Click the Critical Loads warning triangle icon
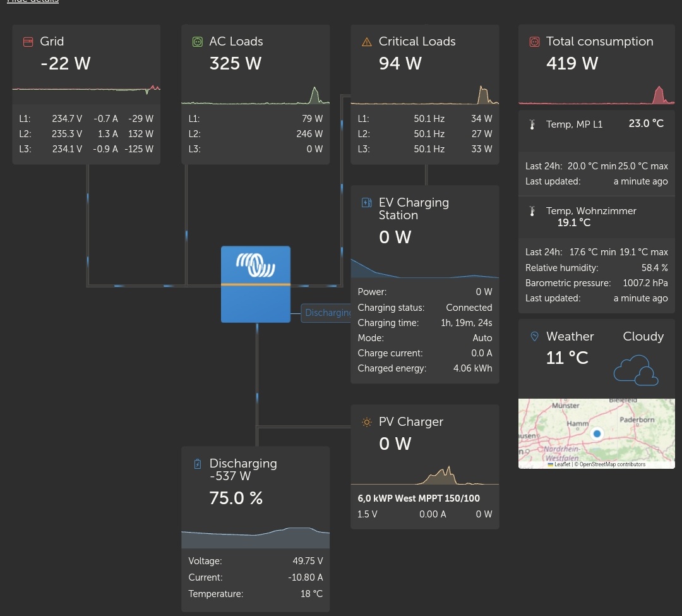 pyautogui.click(x=366, y=41)
